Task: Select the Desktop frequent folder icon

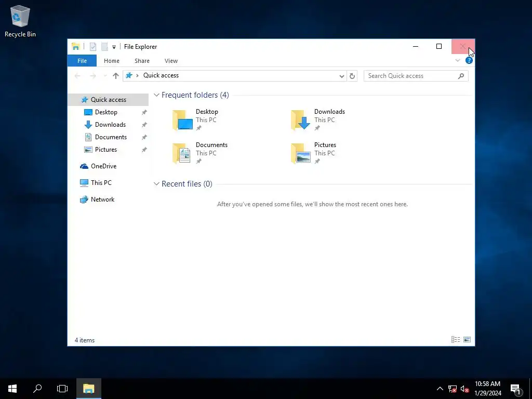Action: pyautogui.click(x=182, y=120)
